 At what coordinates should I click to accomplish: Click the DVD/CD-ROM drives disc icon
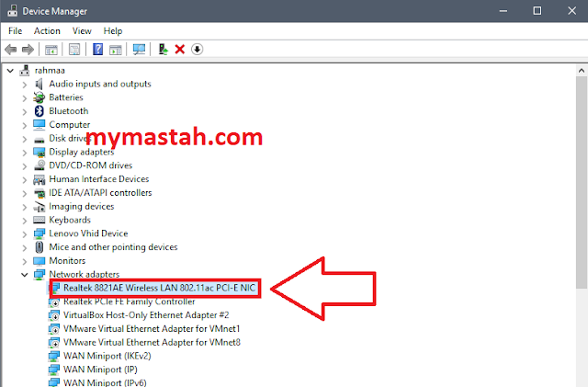tap(39, 165)
